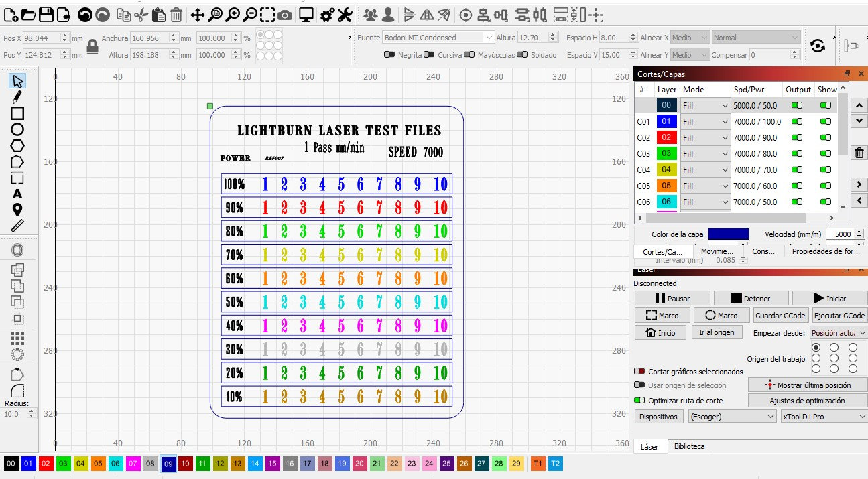Open Machine Settings with the wrench icon
This screenshot has height=479, width=868.
pos(345,13)
